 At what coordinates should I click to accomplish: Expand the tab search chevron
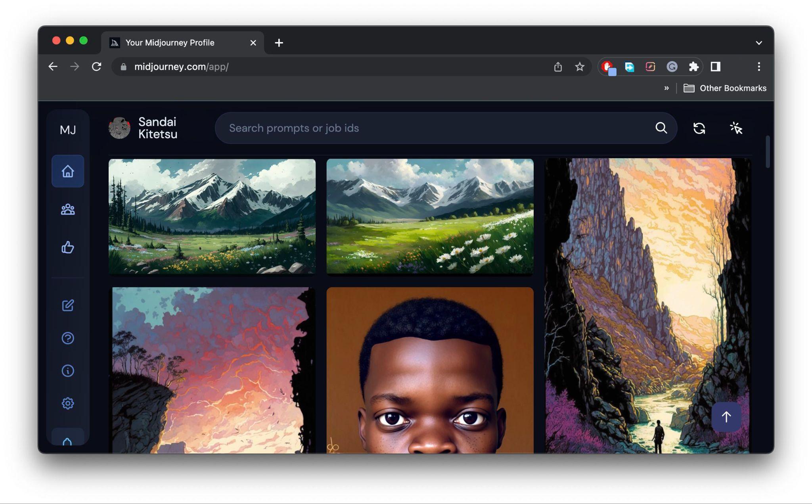(x=759, y=43)
